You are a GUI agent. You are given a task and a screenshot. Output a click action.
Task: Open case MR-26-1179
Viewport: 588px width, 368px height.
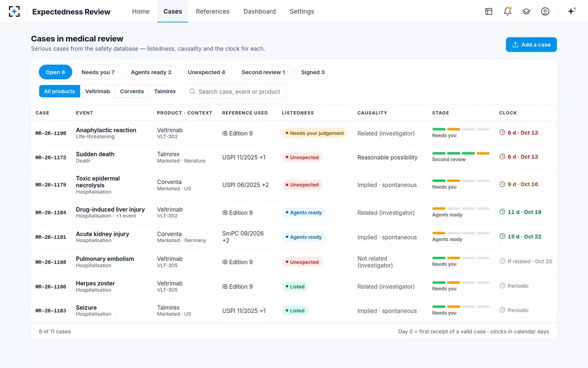pos(51,185)
